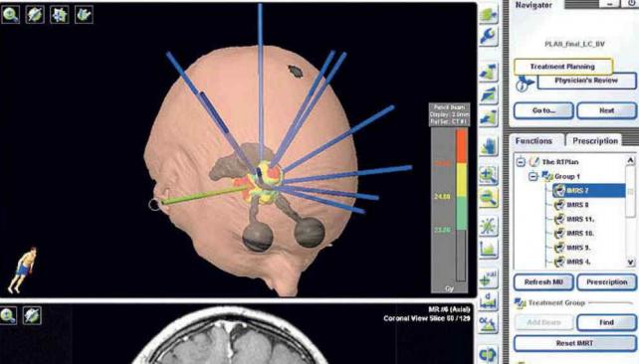Open the Treatment Planning step

point(562,67)
